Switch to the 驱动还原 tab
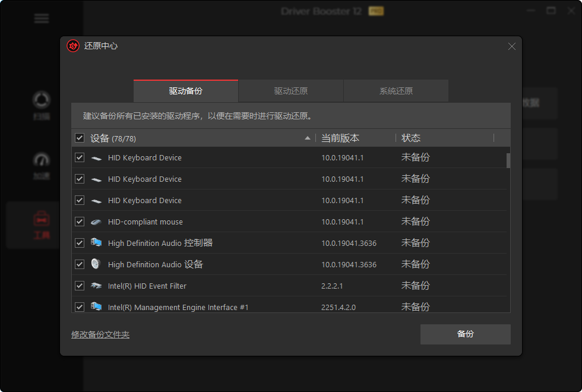582x392 pixels. (291, 90)
